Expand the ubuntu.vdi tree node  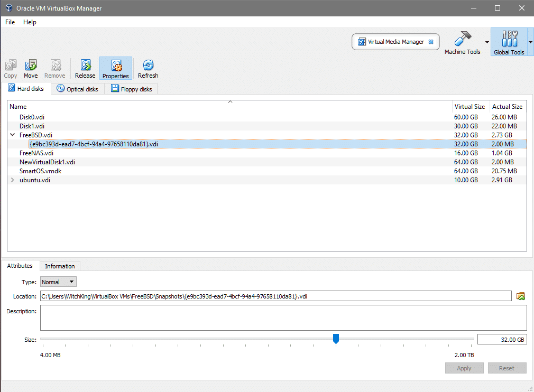coord(12,180)
